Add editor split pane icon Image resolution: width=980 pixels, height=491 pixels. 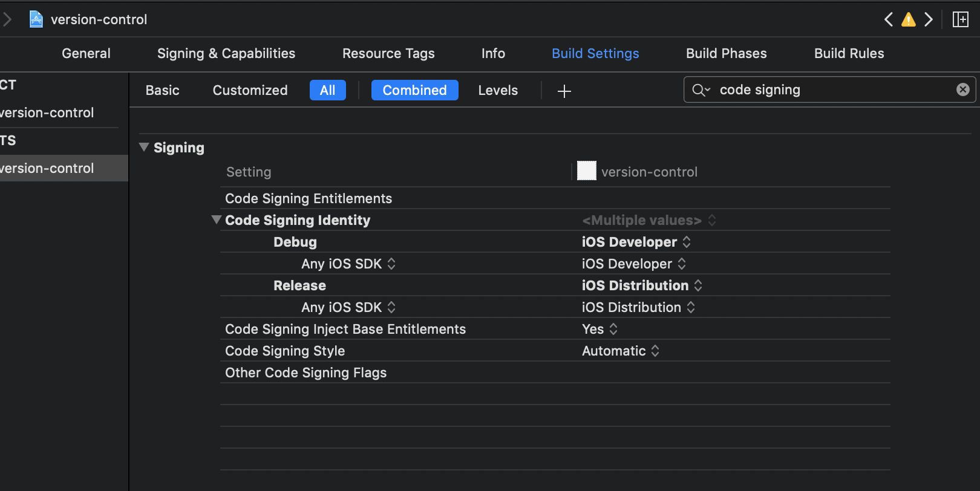pos(961,19)
